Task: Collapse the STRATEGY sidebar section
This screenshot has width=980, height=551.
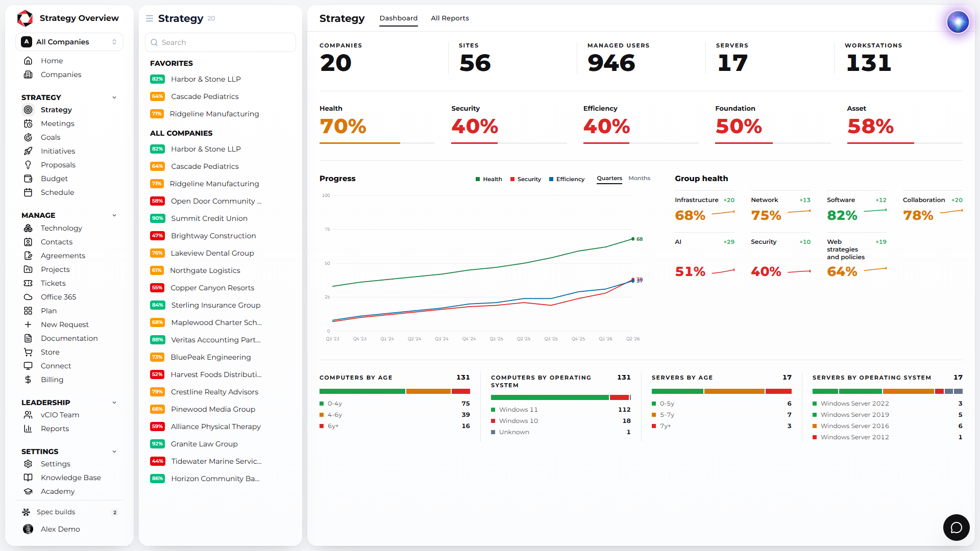Action: click(114, 97)
